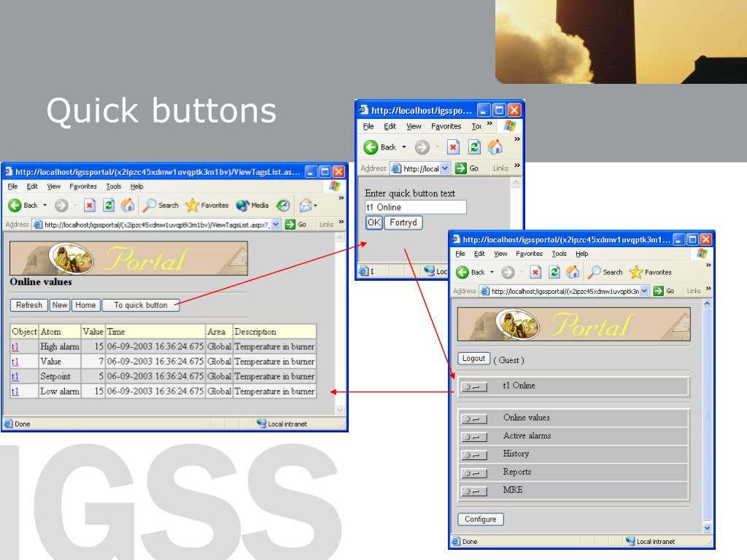Click the New button under Online values
Viewport: 747px width, 560px height.
pyautogui.click(x=60, y=306)
